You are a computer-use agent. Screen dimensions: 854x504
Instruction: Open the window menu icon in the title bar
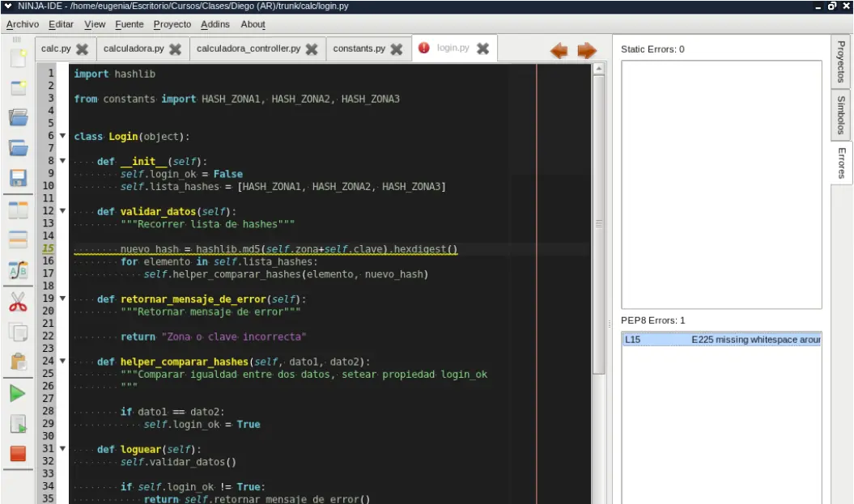[x=8, y=6]
